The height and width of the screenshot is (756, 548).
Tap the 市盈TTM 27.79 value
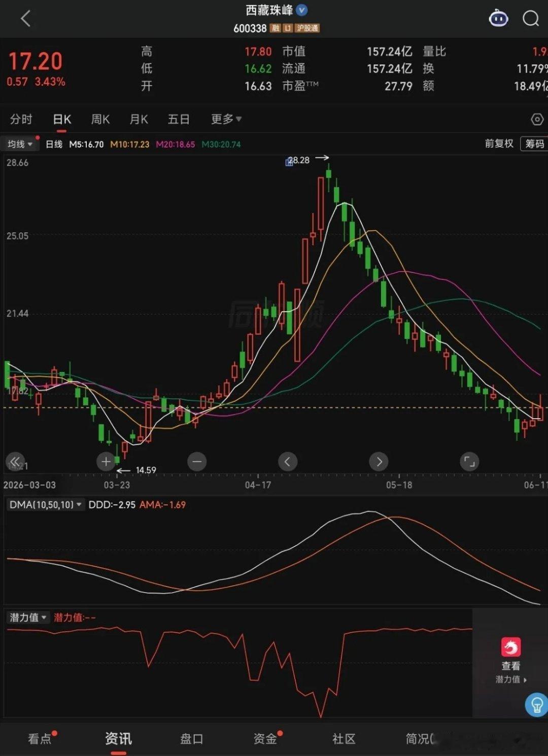(x=398, y=86)
